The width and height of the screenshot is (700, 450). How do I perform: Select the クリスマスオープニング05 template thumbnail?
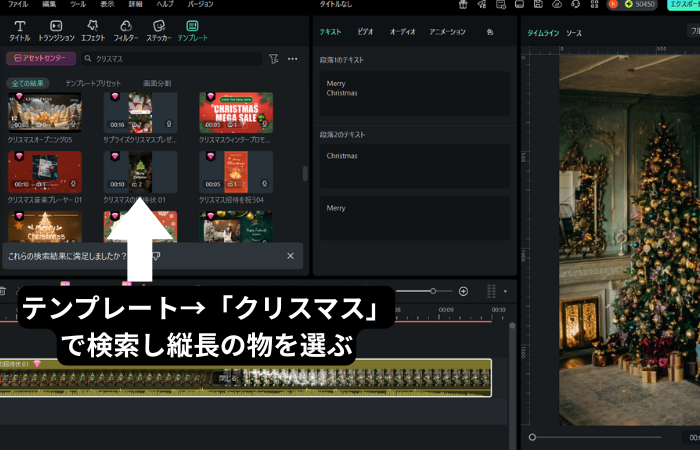(x=45, y=112)
